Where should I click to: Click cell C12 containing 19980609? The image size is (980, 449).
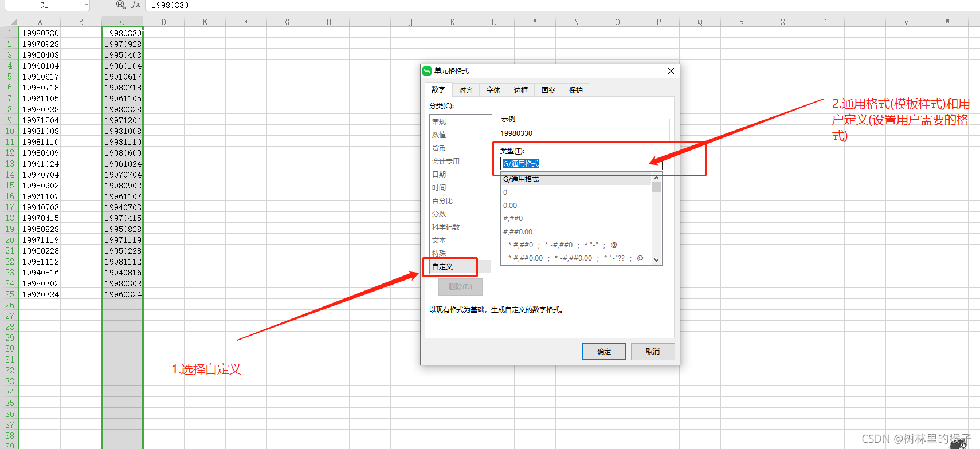(x=123, y=153)
